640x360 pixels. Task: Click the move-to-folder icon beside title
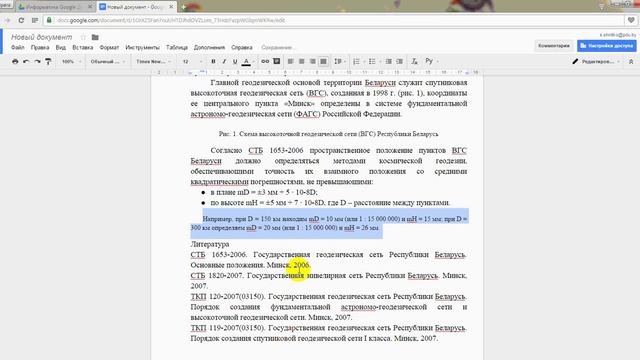click(95, 37)
